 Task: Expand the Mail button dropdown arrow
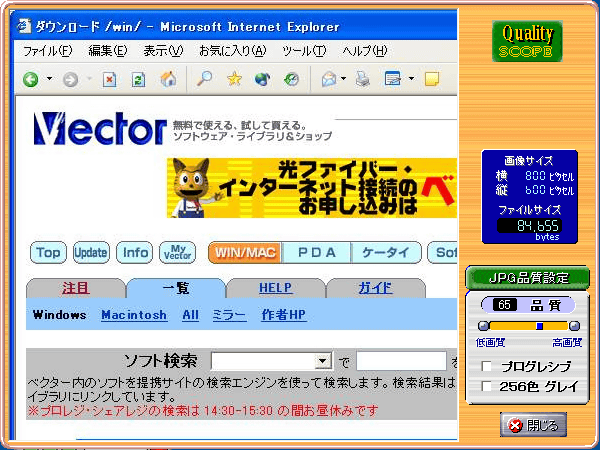pos(344,79)
